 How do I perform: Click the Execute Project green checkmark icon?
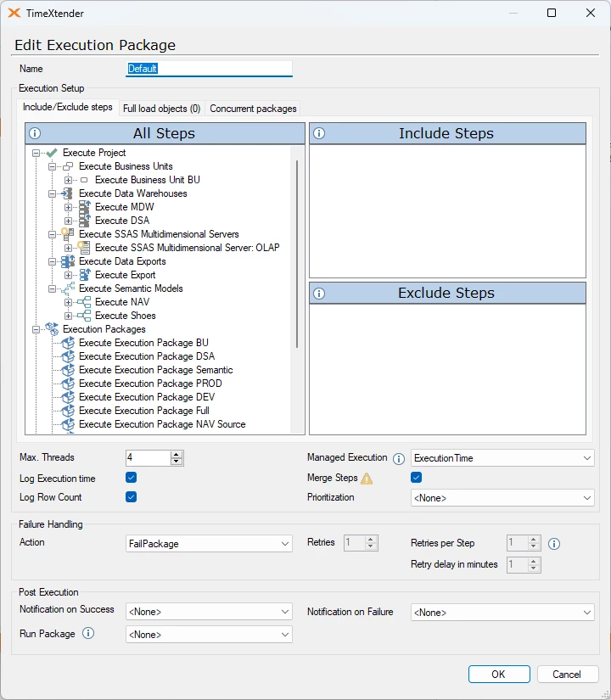[52, 153]
